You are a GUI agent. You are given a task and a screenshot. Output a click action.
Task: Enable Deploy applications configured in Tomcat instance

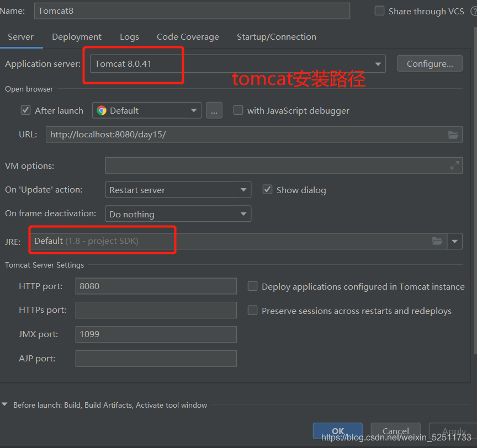click(252, 286)
